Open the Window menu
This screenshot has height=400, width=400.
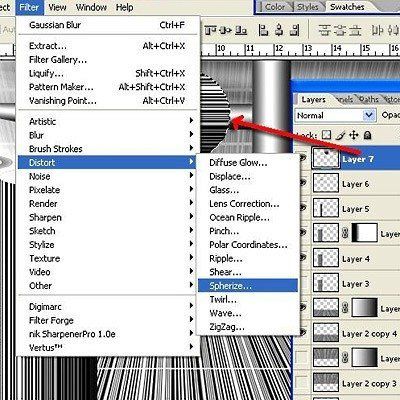click(91, 7)
